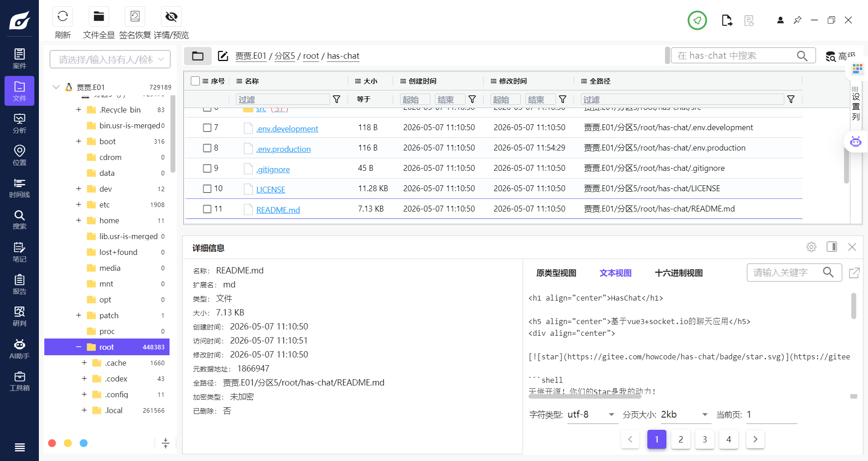
Task: Check the row 9 .gitignore checkbox
Action: [207, 169]
